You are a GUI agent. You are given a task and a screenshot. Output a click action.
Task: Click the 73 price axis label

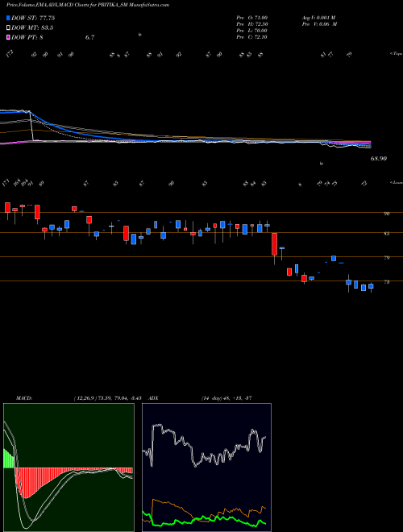tap(386, 281)
